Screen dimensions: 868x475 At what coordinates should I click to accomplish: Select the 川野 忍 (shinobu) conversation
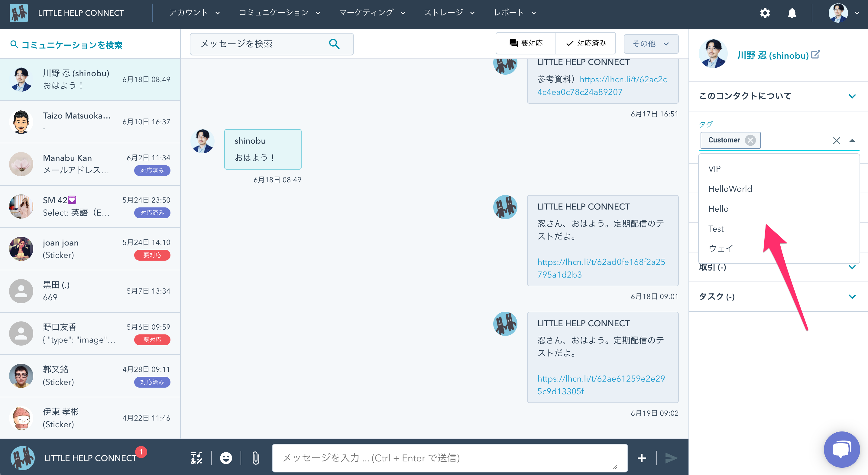90,80
